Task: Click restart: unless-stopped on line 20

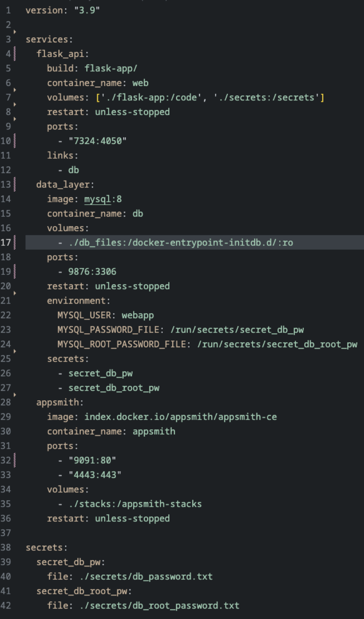Action: click(x=108, y=286)
